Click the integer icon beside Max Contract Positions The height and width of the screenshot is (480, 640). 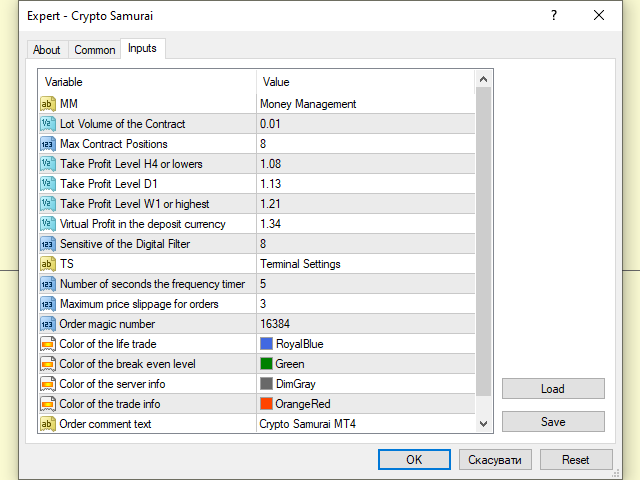coord(48,144)
